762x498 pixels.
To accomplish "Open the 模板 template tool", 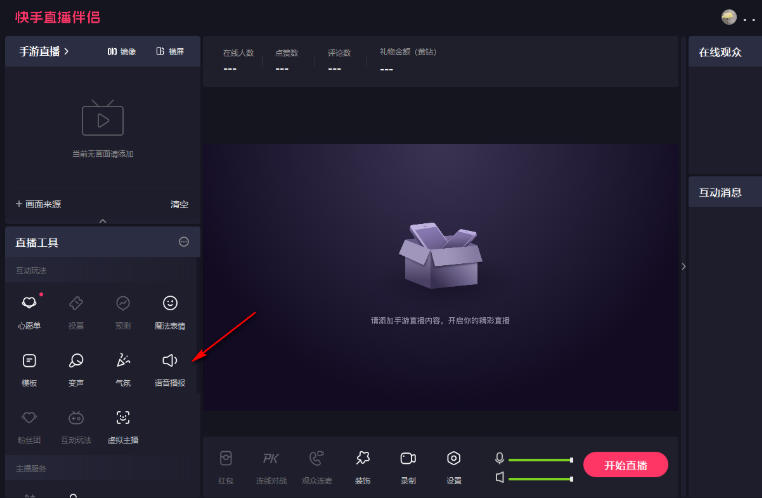I will (x=30, y=361).
